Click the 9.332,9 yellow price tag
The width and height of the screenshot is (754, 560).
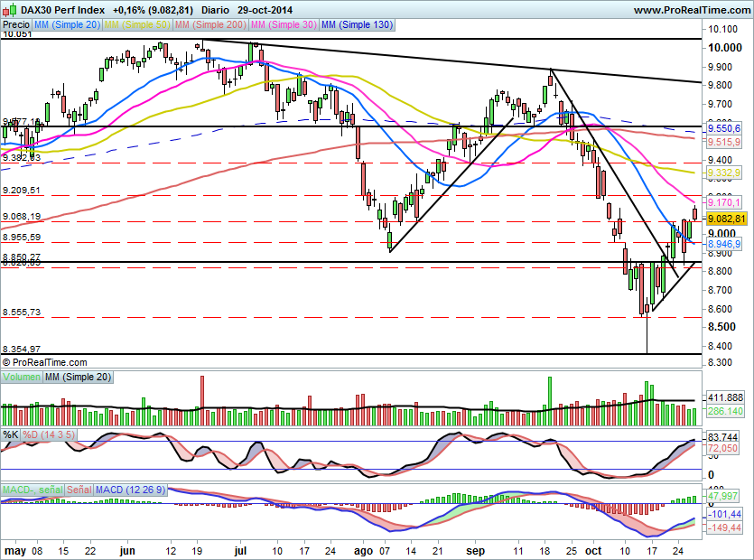pos(724,173)
